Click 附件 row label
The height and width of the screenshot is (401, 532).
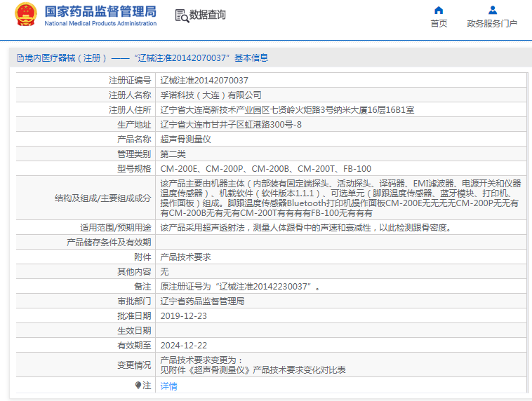142,257
